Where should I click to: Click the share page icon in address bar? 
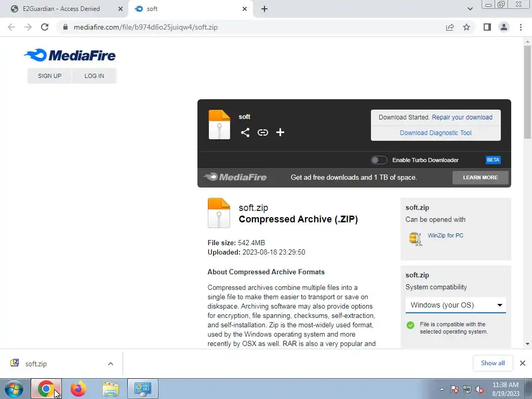pyautogui.click(x=450, y=27)
